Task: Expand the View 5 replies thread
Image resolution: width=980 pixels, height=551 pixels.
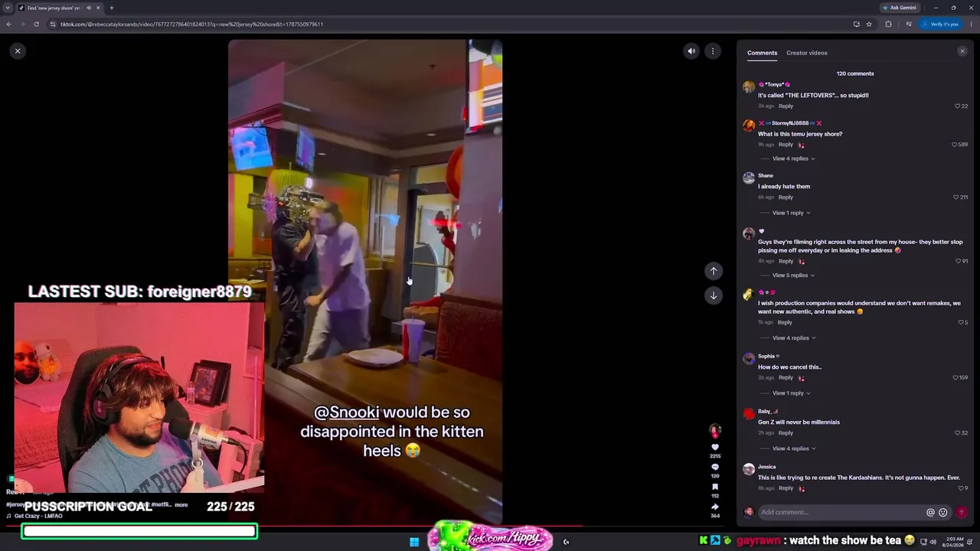Action: point(793,275)
